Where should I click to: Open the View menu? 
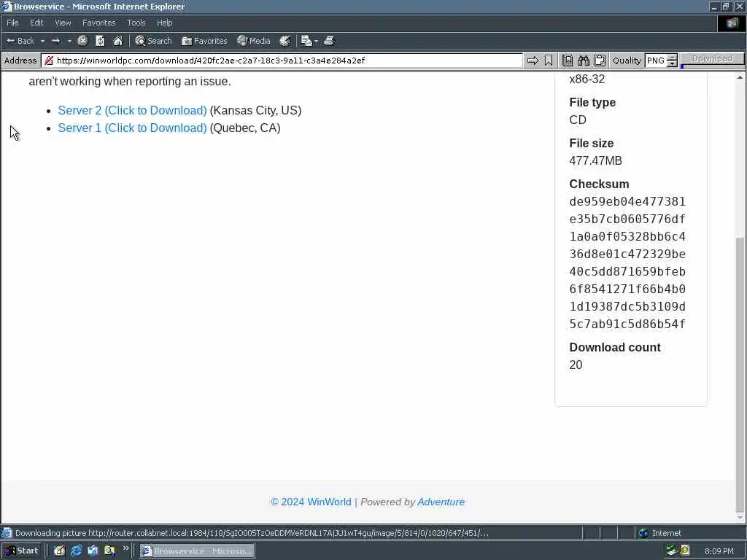(x=63, y=23)
